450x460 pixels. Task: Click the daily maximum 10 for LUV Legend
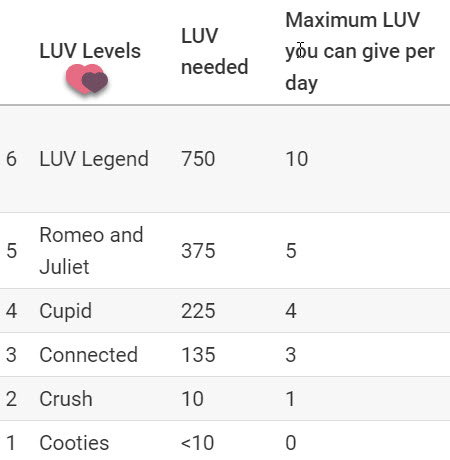click(297, 159)
